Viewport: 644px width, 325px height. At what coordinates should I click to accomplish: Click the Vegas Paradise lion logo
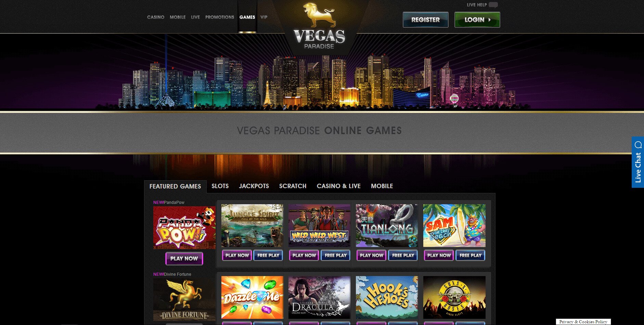pos(319,26)
